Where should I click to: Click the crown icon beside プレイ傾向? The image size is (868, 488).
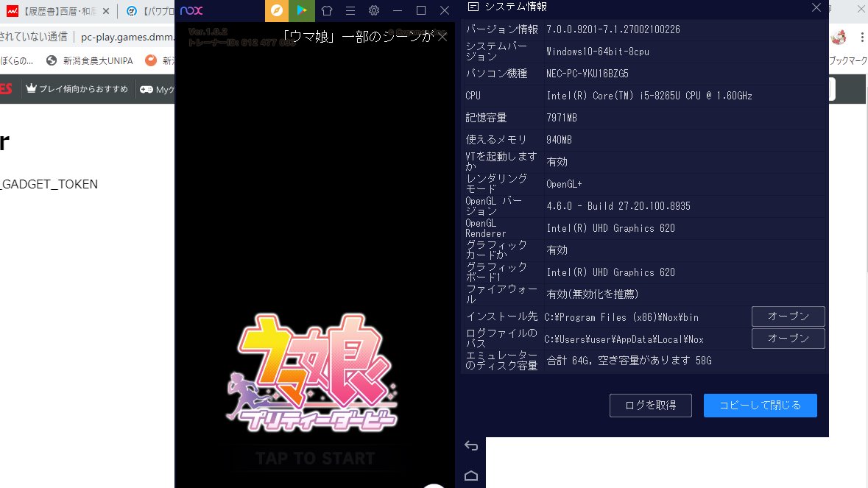[31, 88]
